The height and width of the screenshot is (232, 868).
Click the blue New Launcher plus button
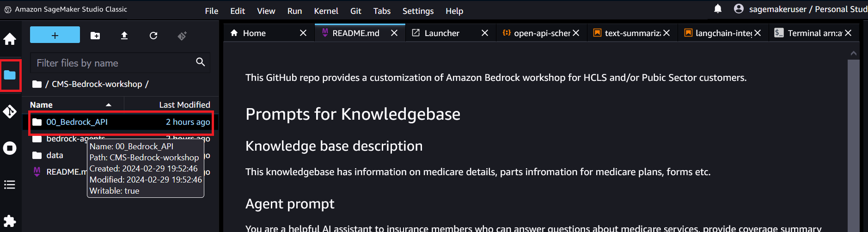click(x=55, y=35)
